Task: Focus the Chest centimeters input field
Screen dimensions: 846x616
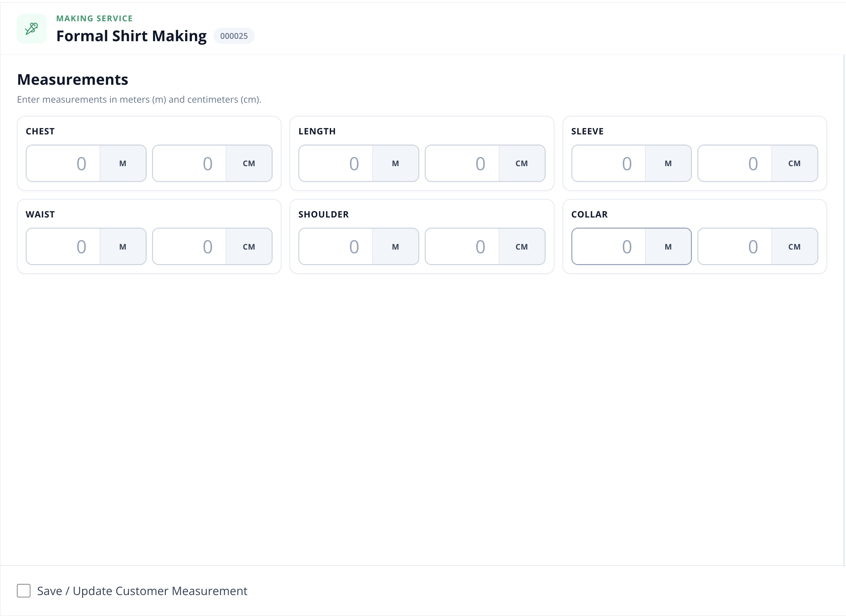Action: tap(189, 163)
